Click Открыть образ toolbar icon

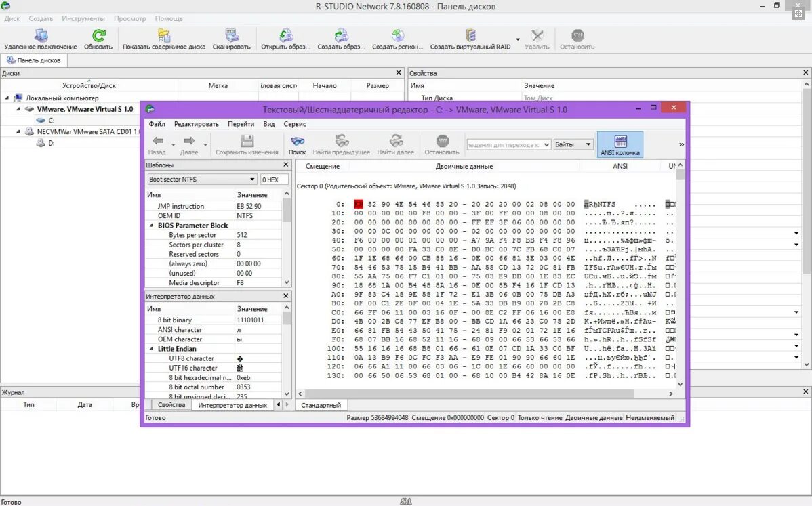[285, 35]
